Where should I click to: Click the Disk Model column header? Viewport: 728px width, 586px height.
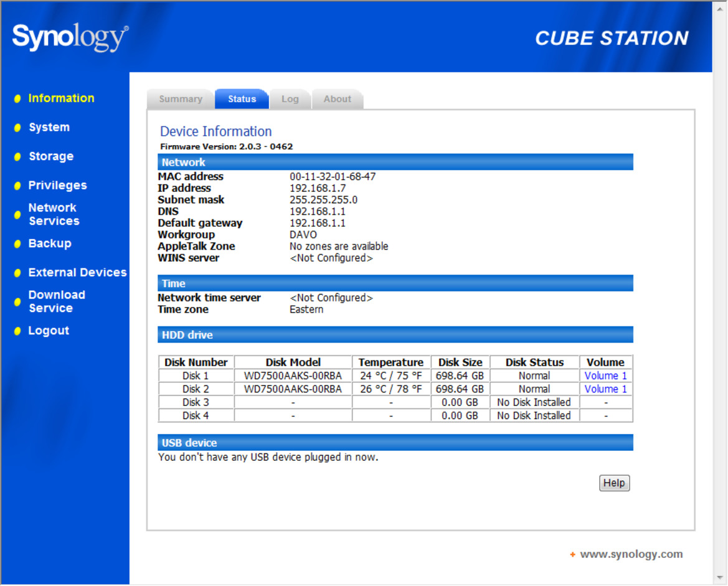click(293, 362)
